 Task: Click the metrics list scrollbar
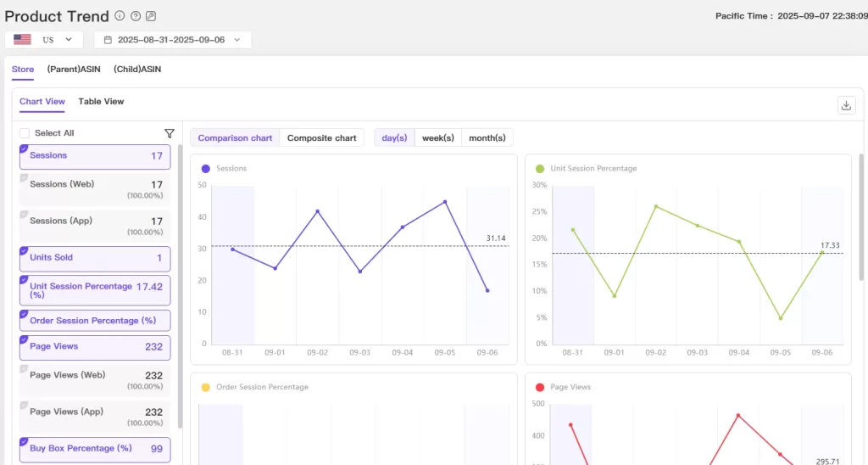tap(180, 286)
